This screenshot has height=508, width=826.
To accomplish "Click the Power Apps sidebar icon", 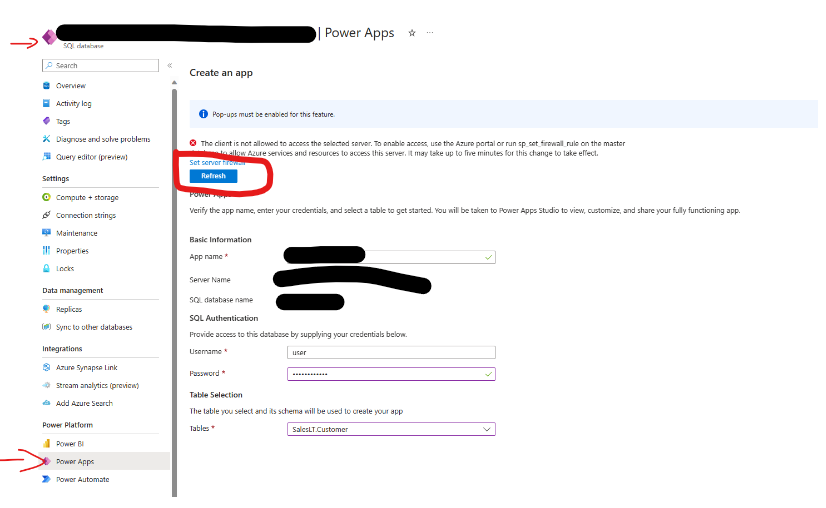I will (x=46, y=461).
